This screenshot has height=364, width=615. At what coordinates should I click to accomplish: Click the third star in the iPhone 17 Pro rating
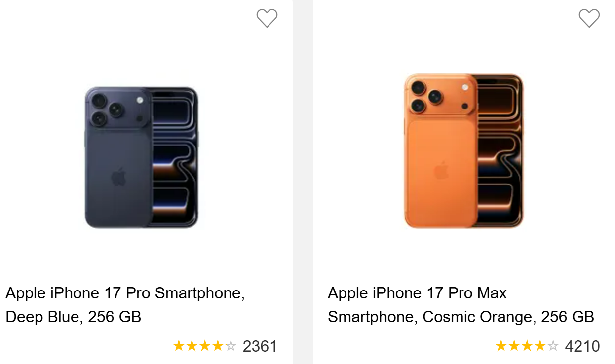(204, 346)
